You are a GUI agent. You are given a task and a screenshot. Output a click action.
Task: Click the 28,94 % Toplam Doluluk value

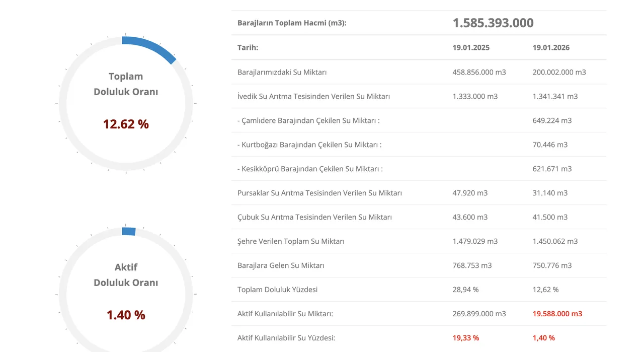tap(465, 290)
